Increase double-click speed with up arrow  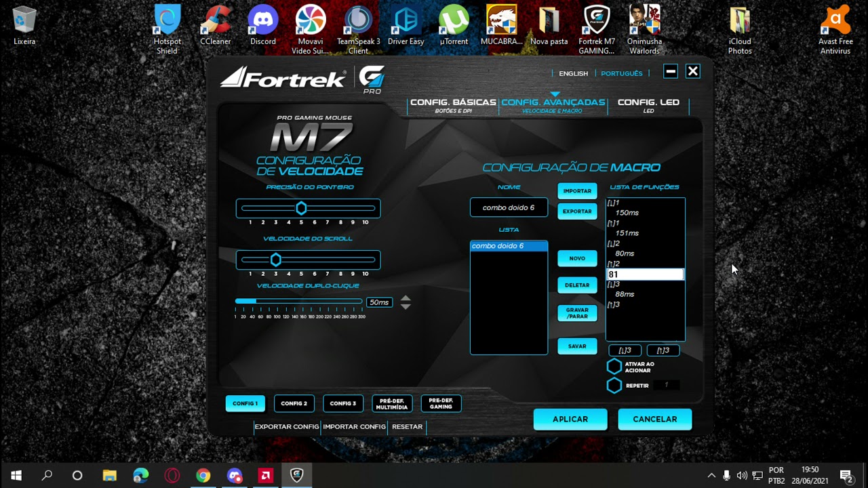406,298
